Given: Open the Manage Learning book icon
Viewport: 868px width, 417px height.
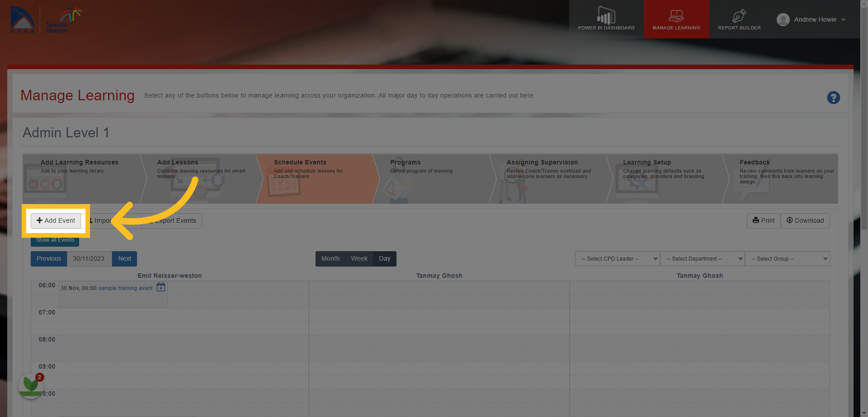Looking at the screenshot, I should (676, 16).
